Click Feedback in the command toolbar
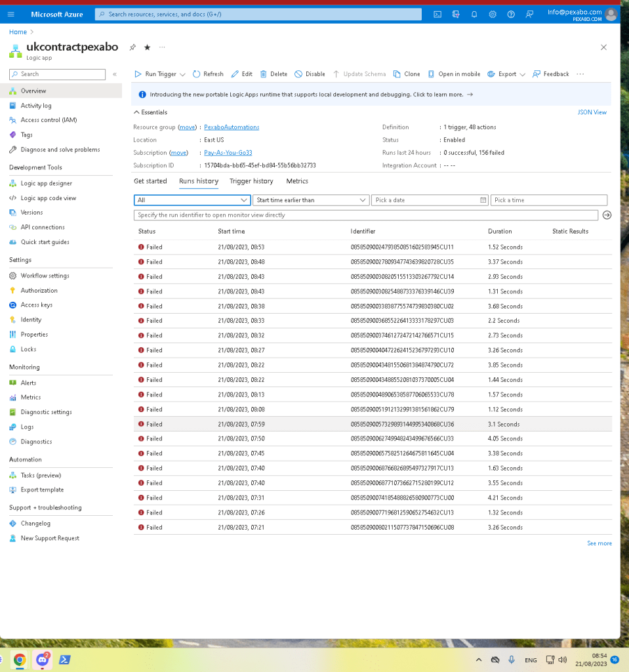The height and width of the screenshot is (672, 629). click(x=550, y=74)
